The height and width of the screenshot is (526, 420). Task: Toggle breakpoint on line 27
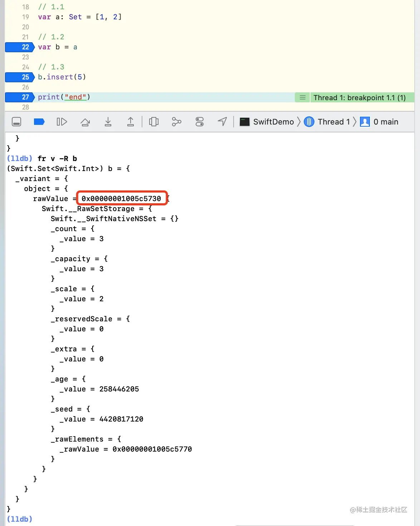coord(20,97)
